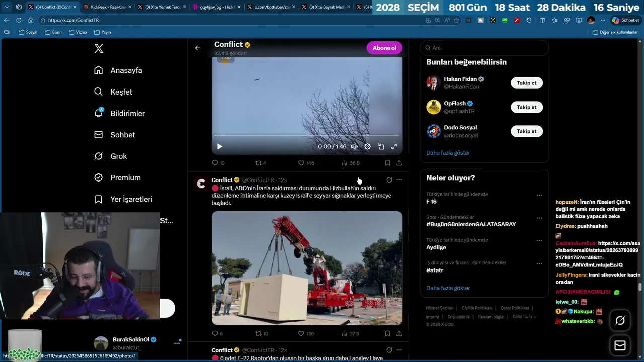Open the floating messages envelope button

tap(620, 345)
